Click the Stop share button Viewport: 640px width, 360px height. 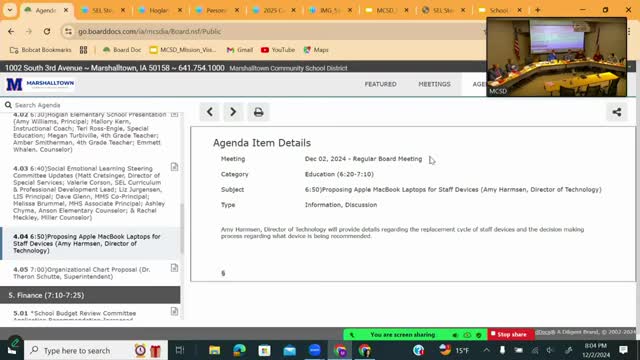(x=511, y=334)
